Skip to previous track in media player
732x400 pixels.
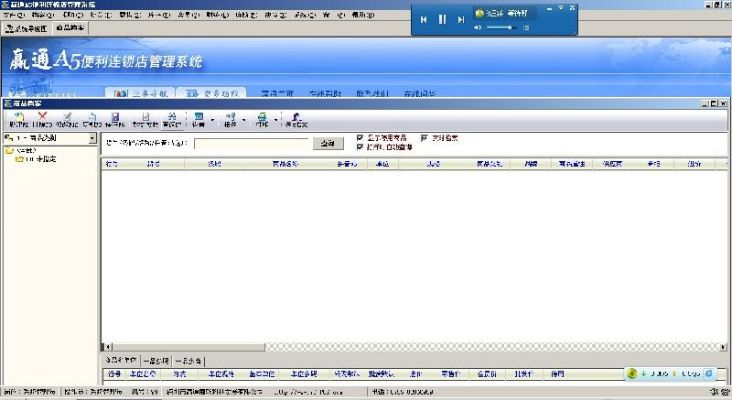pos(423,20)
